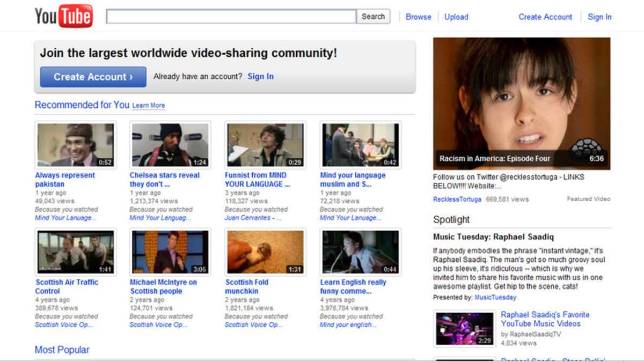The width and height of the screenshot is (644, 362).
Task: Open the 'Chelsea stars reveal' video thumbnail
Action: 170,145
